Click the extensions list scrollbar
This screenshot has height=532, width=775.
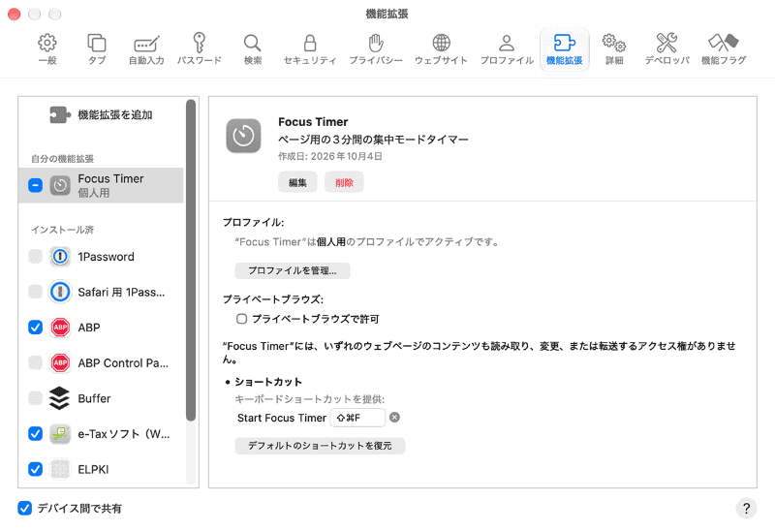tap(191, 260)
